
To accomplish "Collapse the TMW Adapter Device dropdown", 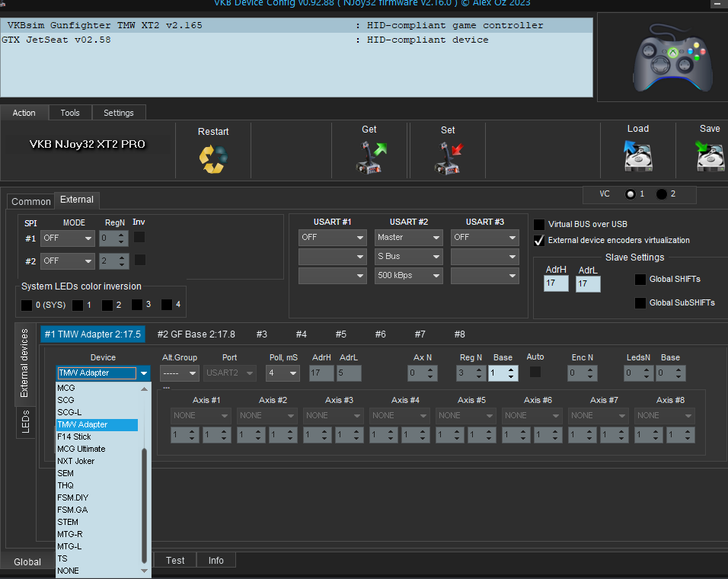I will [x=144, y=373].
